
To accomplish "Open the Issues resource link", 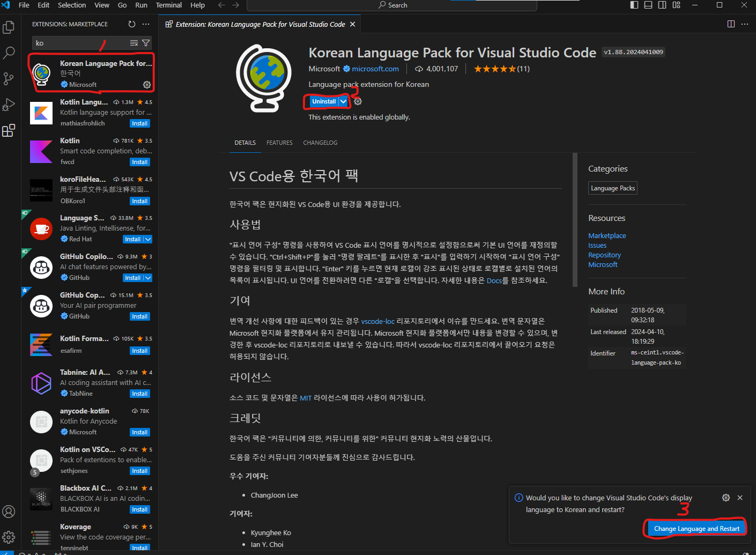I will tap(597, 245).
